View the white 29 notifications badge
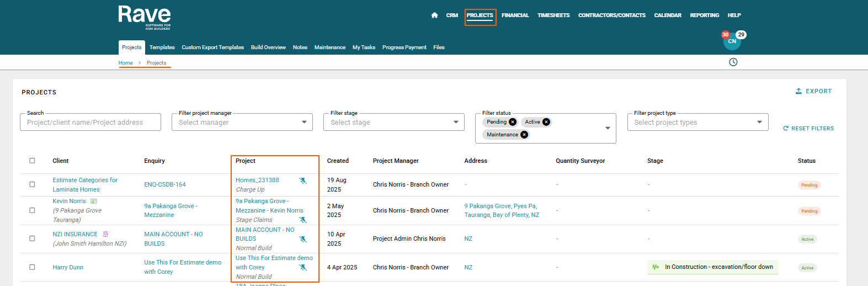868x286 pixels. pos(741,34)
